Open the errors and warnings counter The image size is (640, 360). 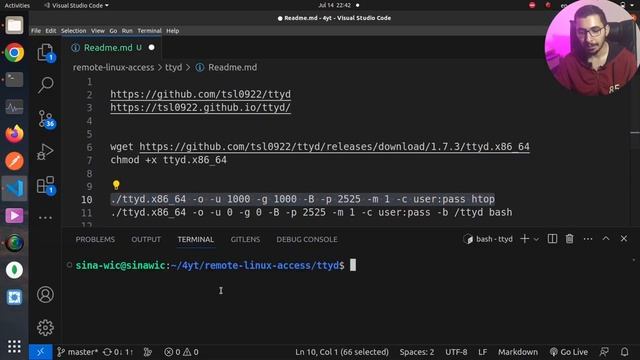(181, 352)
